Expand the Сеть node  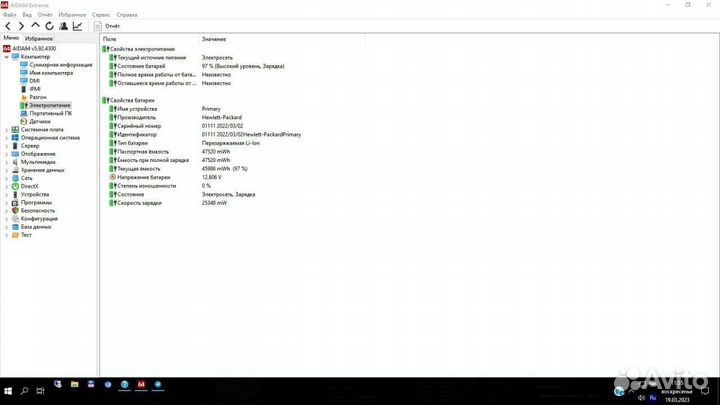coord(6,178)
